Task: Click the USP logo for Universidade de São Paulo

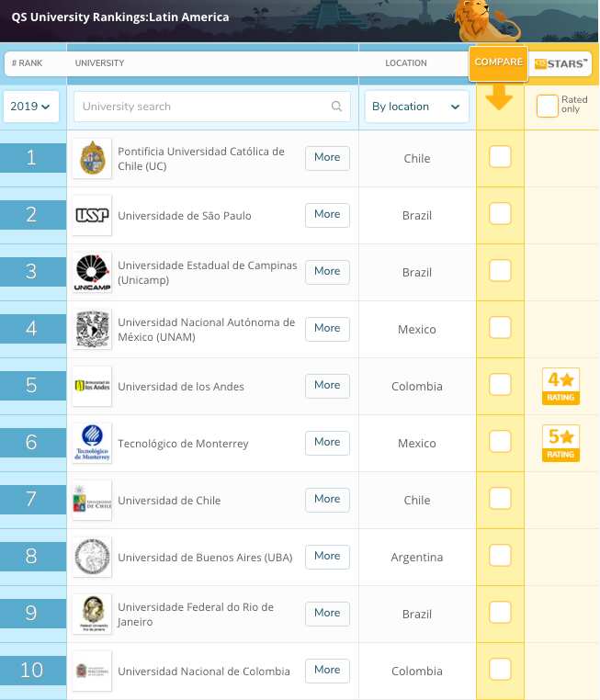Action: (x=92, y=215)
